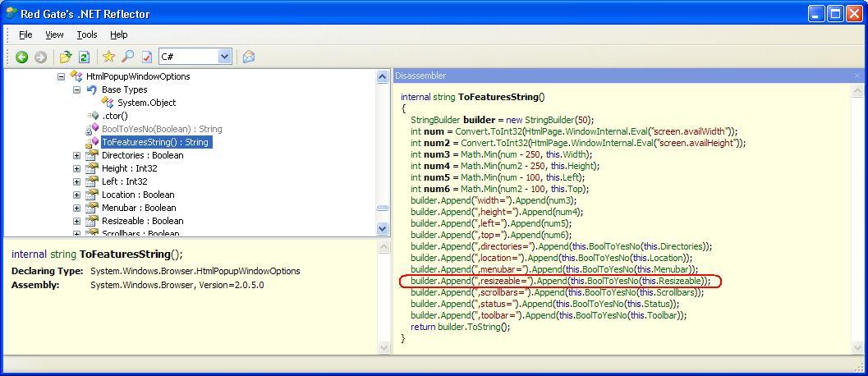
Task: Expand the Left : Int32 node
Action: pyautogui.click(x=77, y=181)
